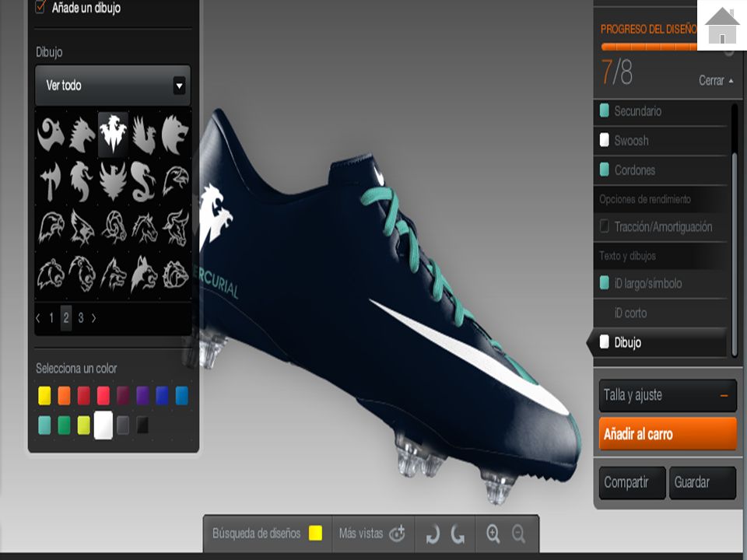Go to next emblem page arrow
This screenshot has width=747, height=560.
point(94,318)
